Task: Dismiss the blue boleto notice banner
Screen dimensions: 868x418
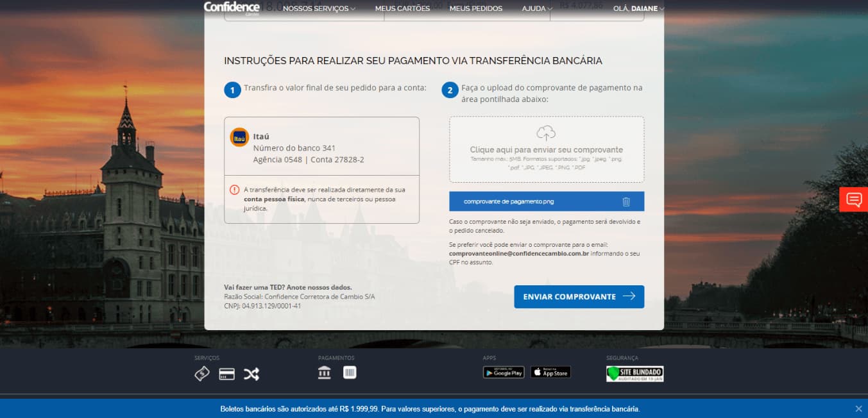Action: click(858, 408)
